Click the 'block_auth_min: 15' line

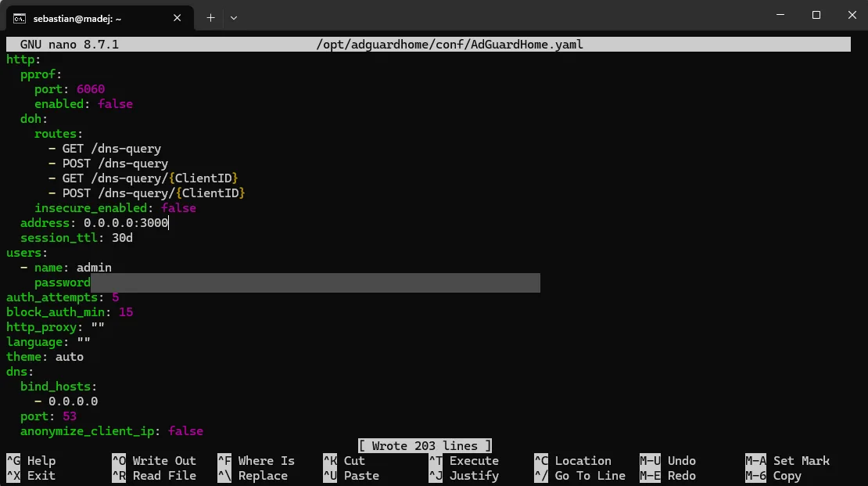(70, 312)
